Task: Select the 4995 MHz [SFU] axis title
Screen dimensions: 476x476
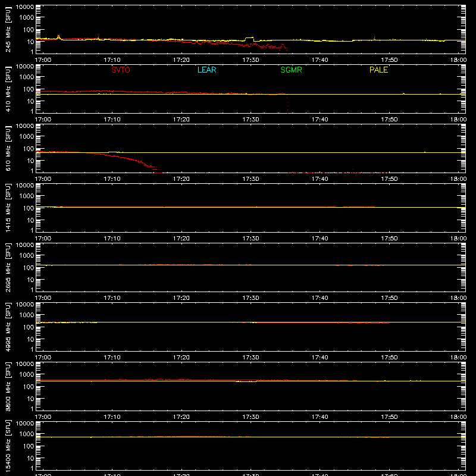Action: (8, 327)
